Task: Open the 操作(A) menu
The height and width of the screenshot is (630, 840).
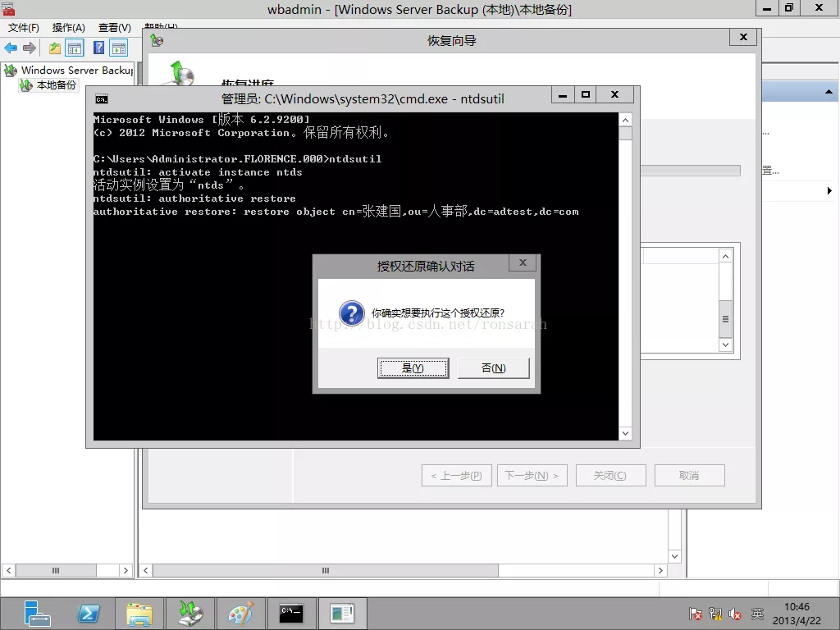Action: pos(68,28)
